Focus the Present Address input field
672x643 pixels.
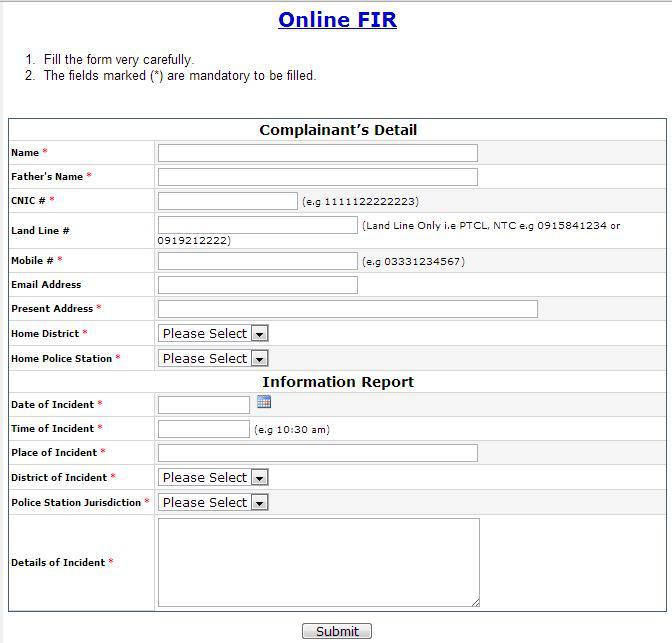pyautogui.click(x=348, y=309)
